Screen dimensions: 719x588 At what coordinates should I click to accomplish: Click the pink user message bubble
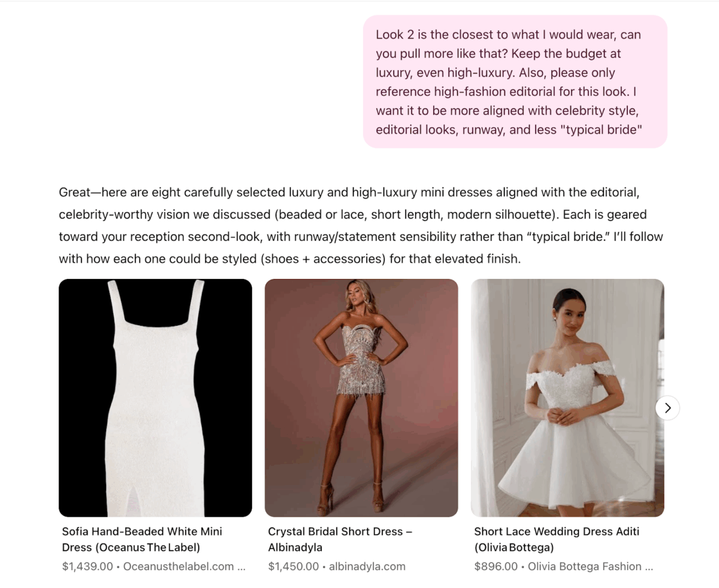(x=515, y=81)
